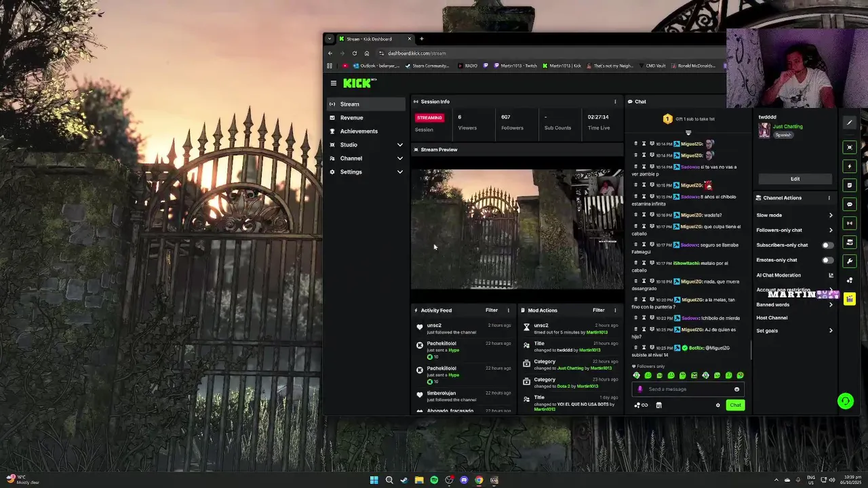Filter the Mod Actions list
Viewport: 868px width, 488px height.
click(598, 310)
